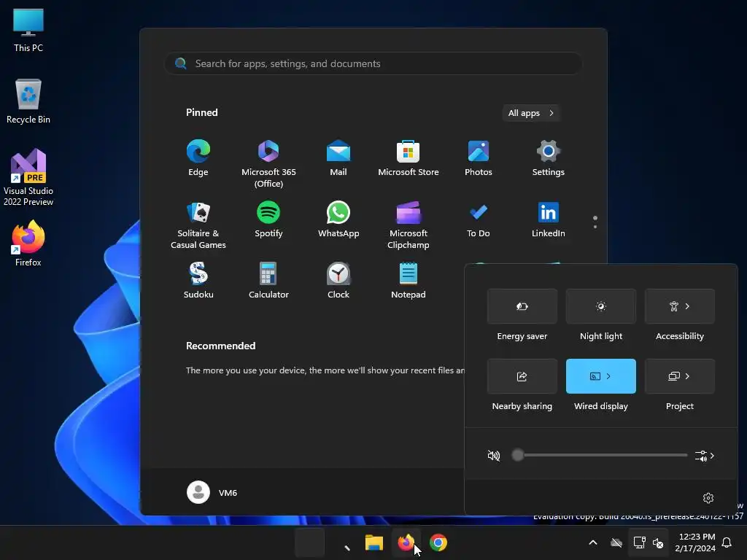The height and width of the screenshot is (560, 747).
Task: Open Edge from pinned apps
Action: point(198,158)
